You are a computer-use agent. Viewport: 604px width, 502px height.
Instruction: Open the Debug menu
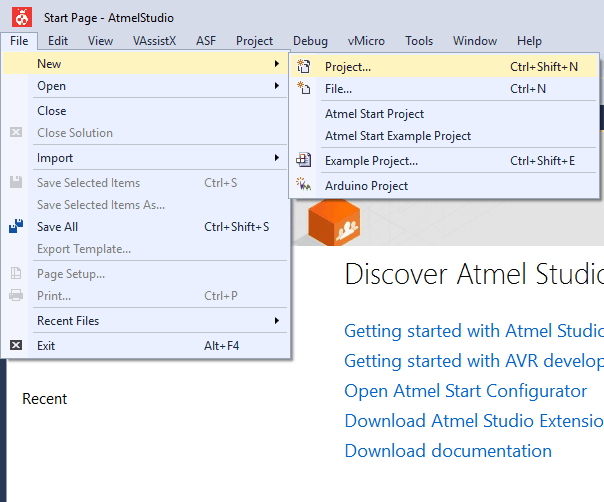[x=310, y=41]
